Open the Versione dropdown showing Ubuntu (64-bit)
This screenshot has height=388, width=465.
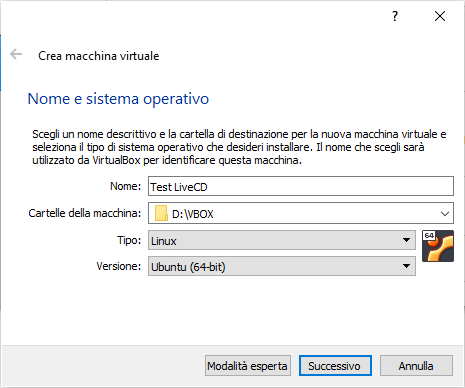(x=282, y=266)
